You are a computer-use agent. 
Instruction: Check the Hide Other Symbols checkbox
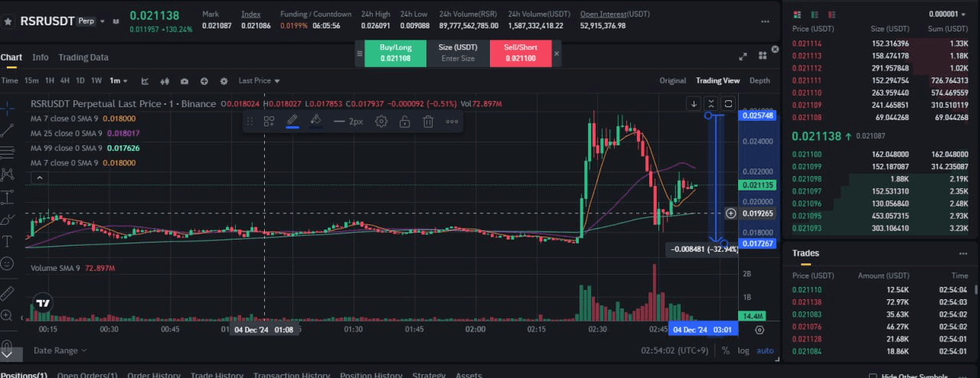point(874,376)
